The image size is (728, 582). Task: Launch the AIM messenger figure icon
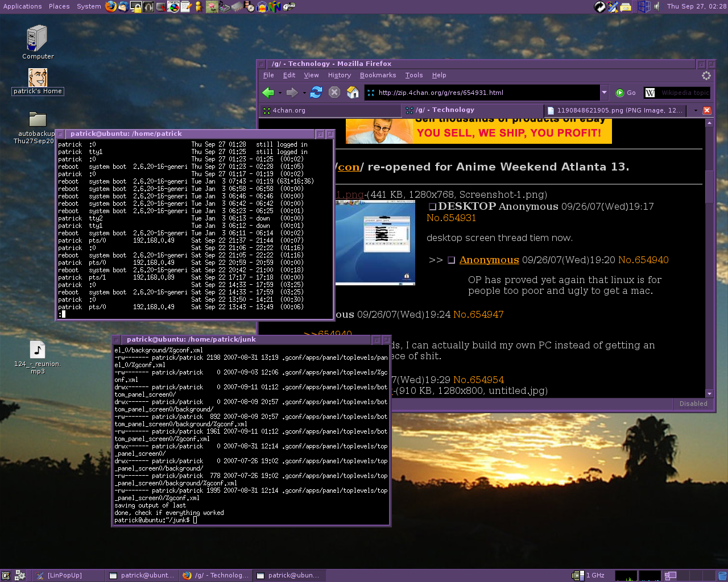[x=198, y=7]
